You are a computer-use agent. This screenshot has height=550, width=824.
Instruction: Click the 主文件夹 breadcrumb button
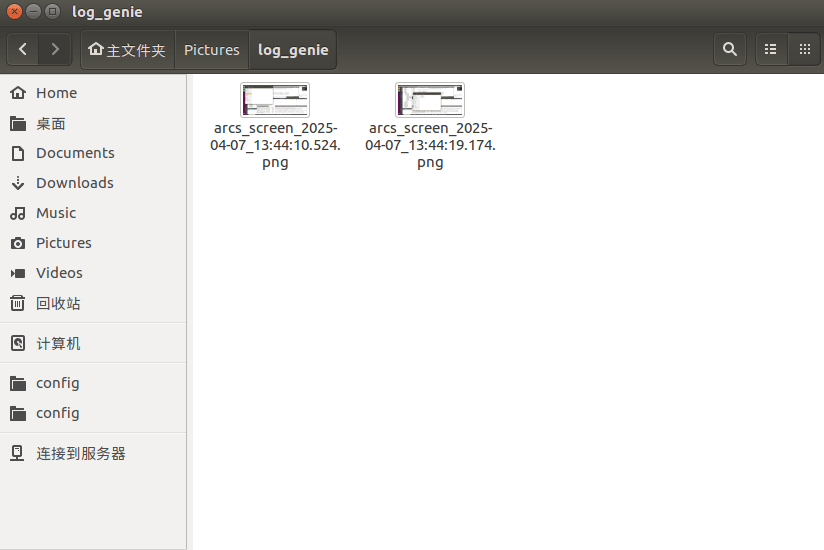click(127, 50)
